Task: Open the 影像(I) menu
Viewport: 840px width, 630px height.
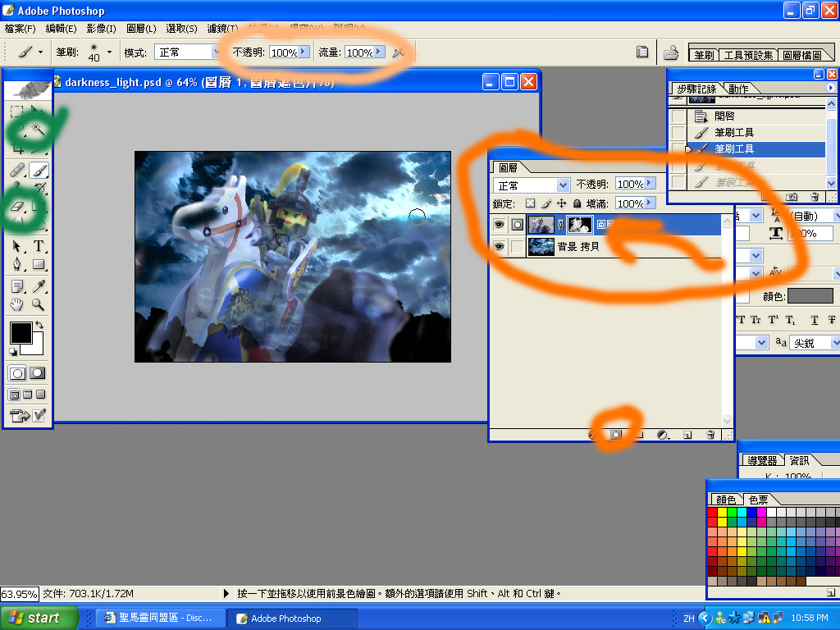Action: click(101, 29)
